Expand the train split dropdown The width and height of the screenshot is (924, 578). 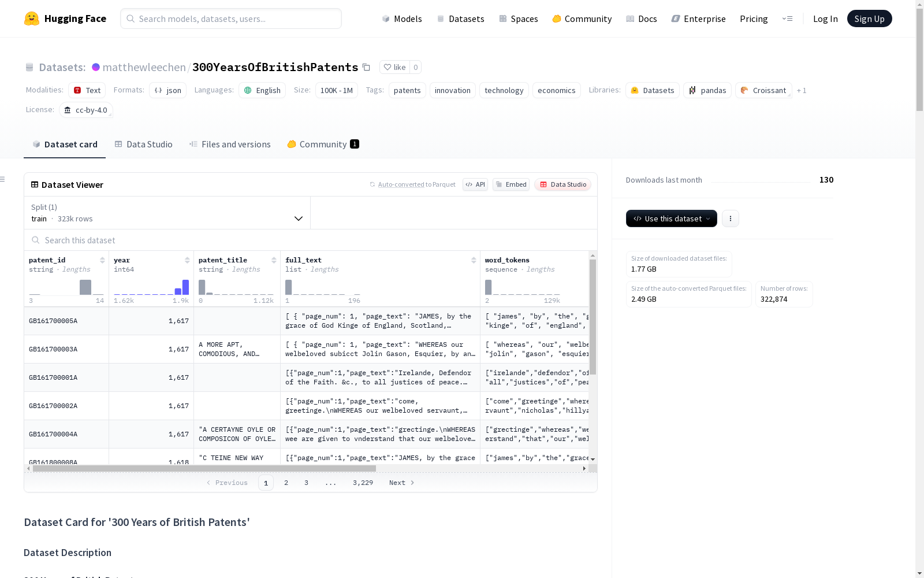click(x=167, y=213)
